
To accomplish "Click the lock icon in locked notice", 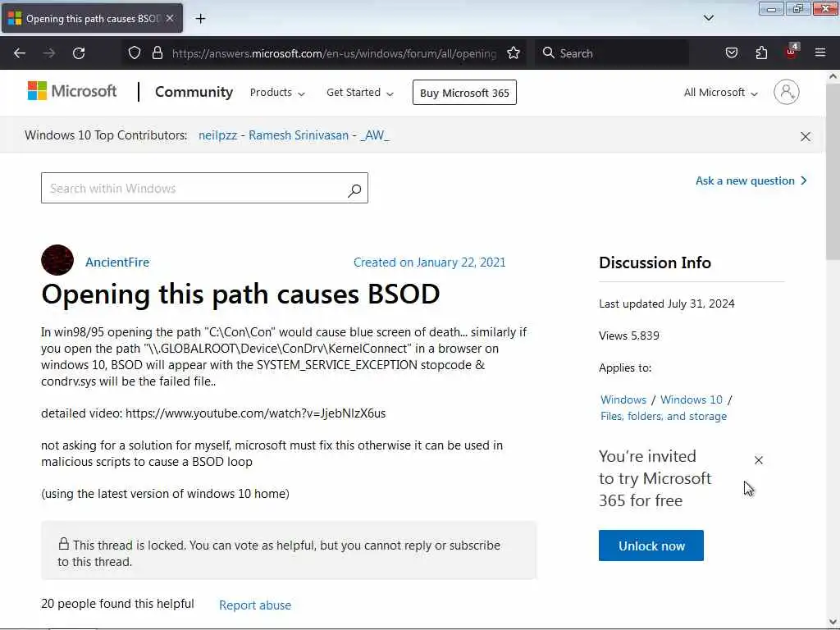I will pyautogui.click(x=64, y=544).
